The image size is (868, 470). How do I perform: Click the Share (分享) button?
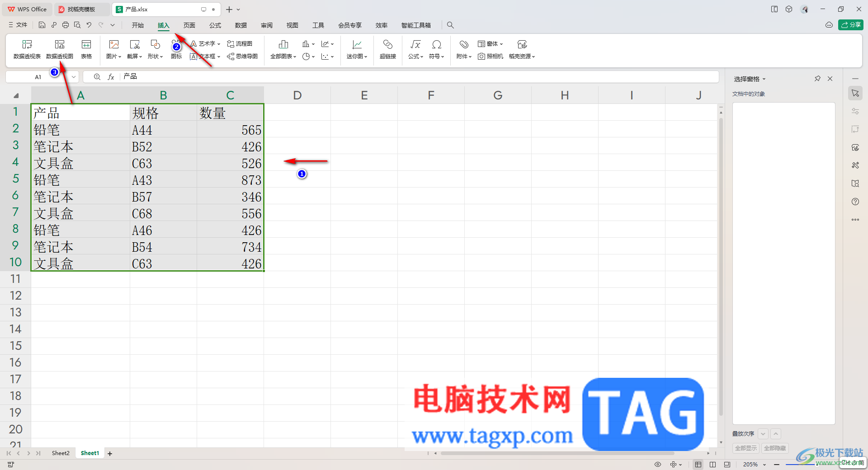(851, 25)
